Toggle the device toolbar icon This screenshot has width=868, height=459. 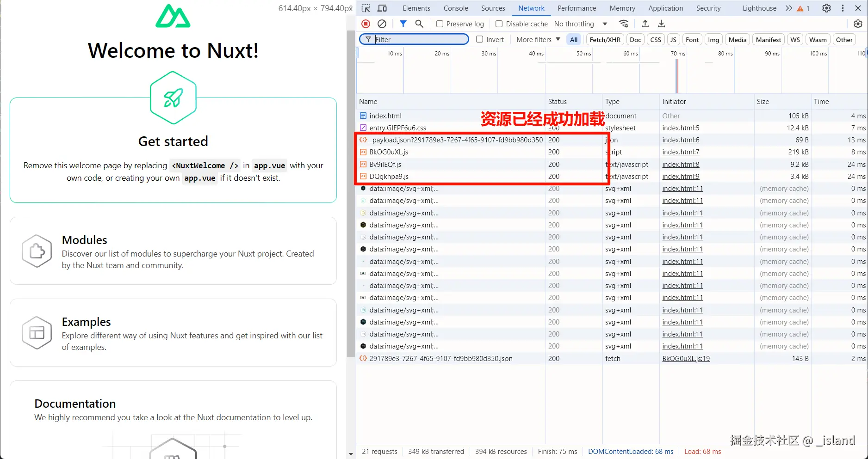382,8
